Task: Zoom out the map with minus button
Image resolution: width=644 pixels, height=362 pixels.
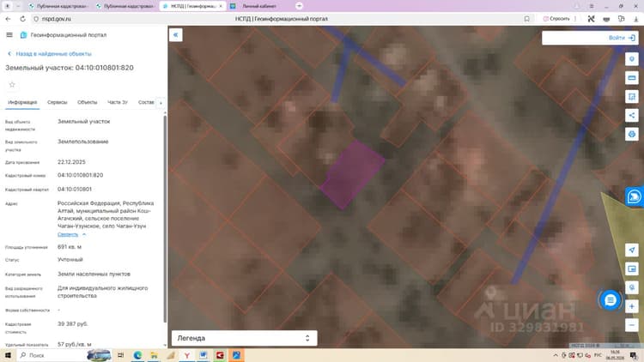Action: pyautogui.click(x=632, y=325)
